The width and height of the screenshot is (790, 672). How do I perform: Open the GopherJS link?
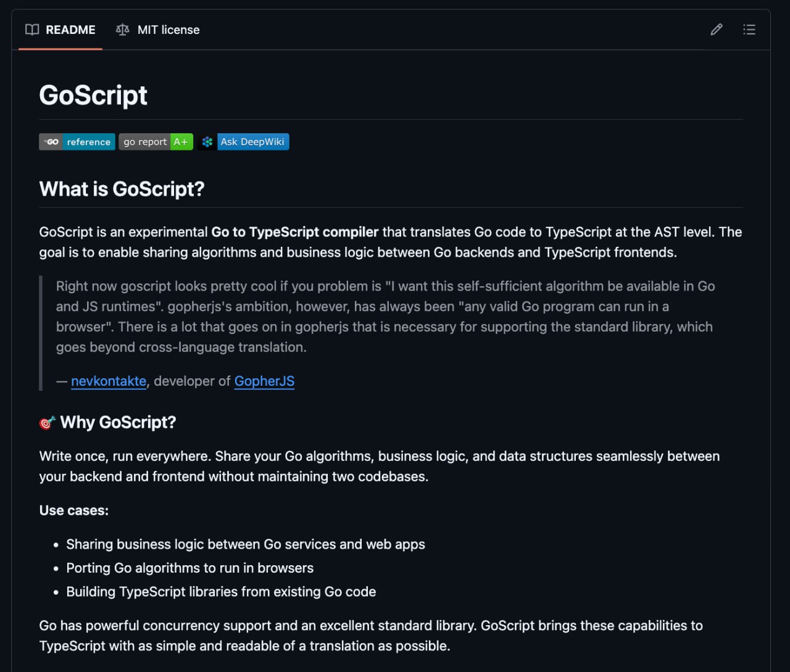tap(264, 381)
